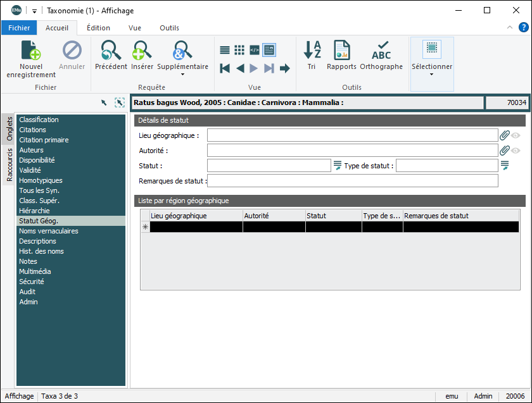Open the Statut lookup list

338,166
